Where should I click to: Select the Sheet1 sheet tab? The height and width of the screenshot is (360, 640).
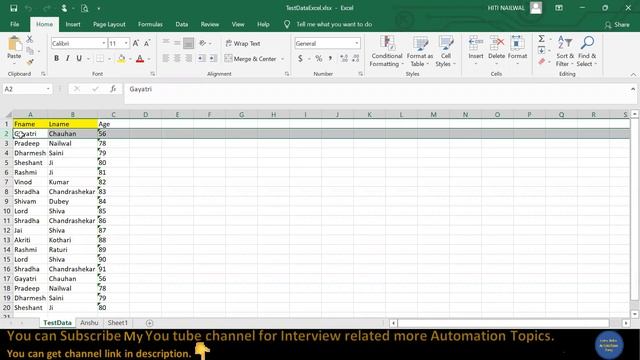click(118, 323)
